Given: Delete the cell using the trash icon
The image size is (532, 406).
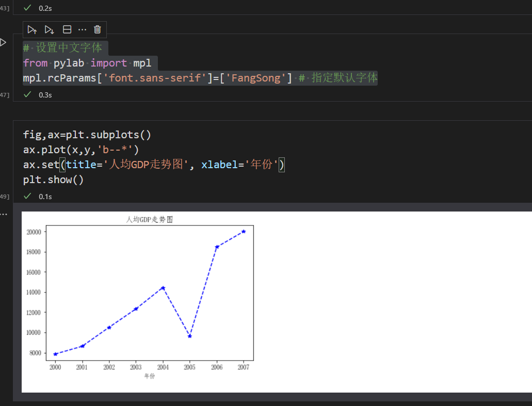Looking at the screenshot, I should pos(97,29).
